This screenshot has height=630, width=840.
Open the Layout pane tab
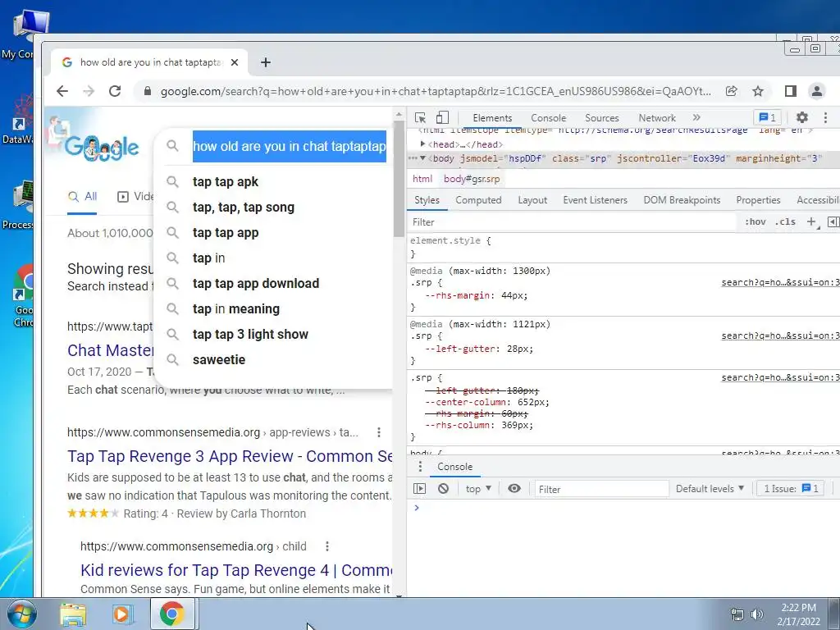pyautogui.click(x=532, y=200)
